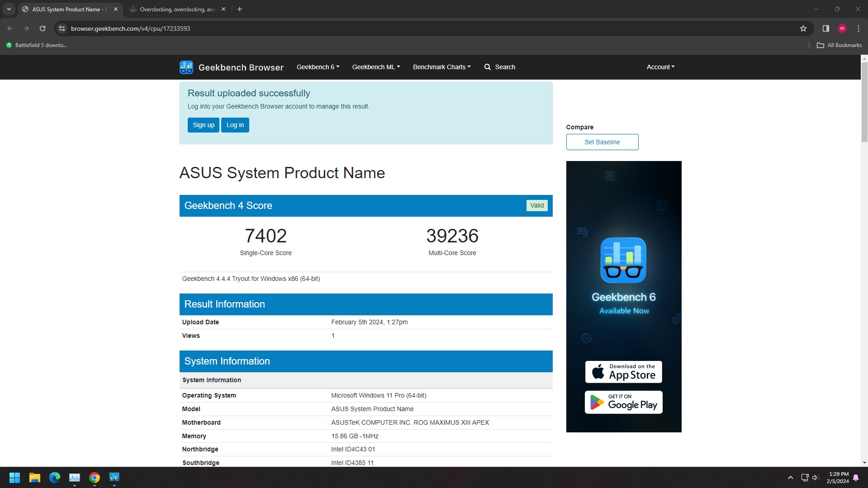Launch File Explorer from taskbar
Image resolution: width=868 pixels, height=488 pixels.
point(35,478)
